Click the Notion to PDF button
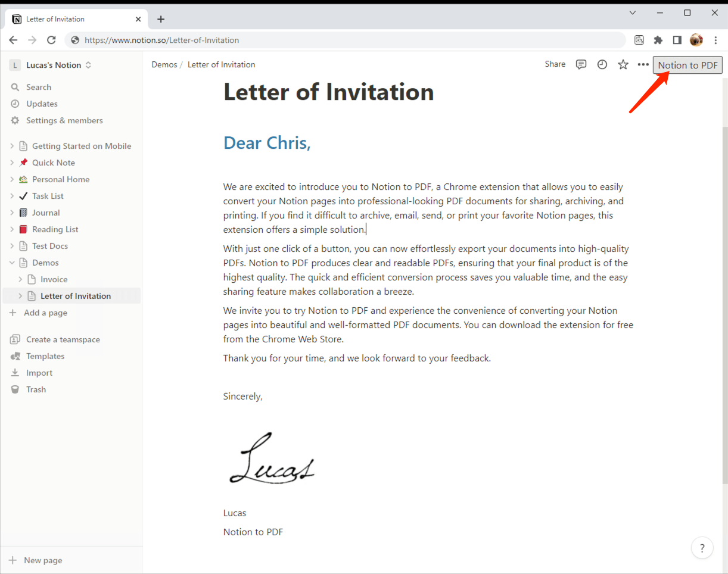Viewport: 728px width, 574px height. [687, 65]
